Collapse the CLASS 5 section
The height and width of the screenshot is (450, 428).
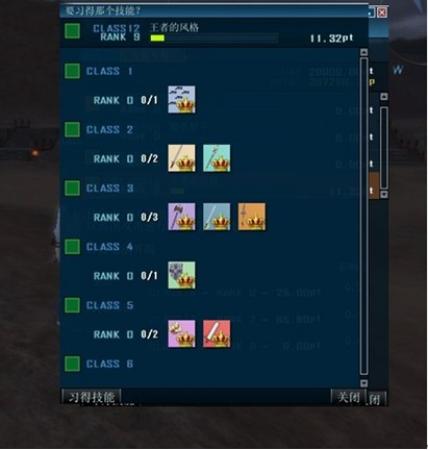(x=72, y=305)
